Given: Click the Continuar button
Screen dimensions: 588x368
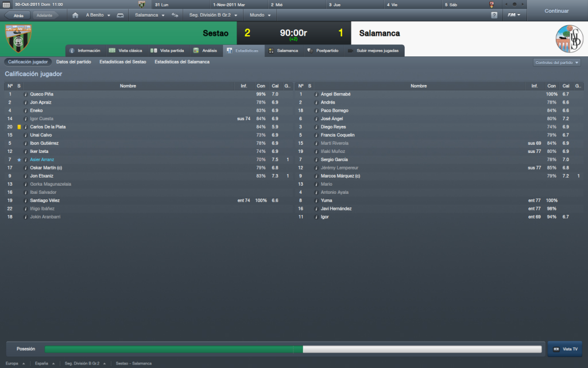Looking at the screenshot, I should pos(557,11).
